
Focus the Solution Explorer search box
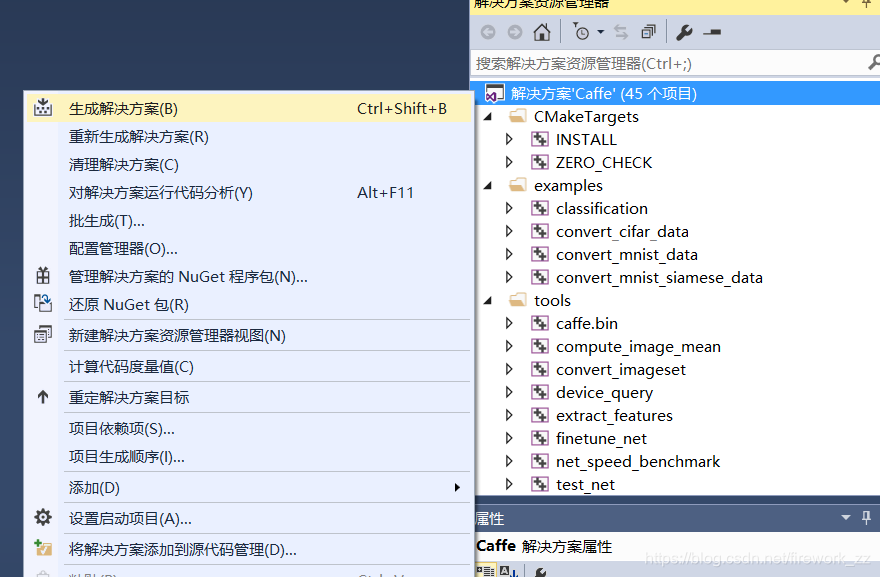pyautogui.click(x=671, y=63)
